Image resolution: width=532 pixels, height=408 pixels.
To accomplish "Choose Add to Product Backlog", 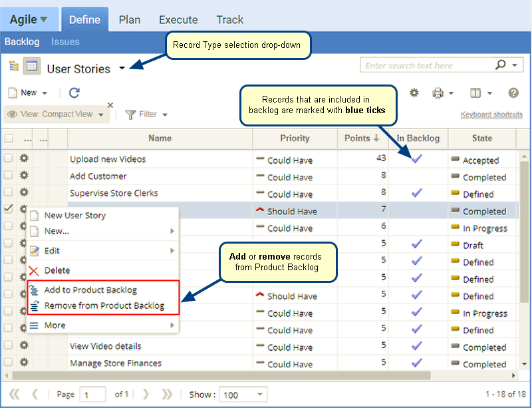I will tap(90, 290).
